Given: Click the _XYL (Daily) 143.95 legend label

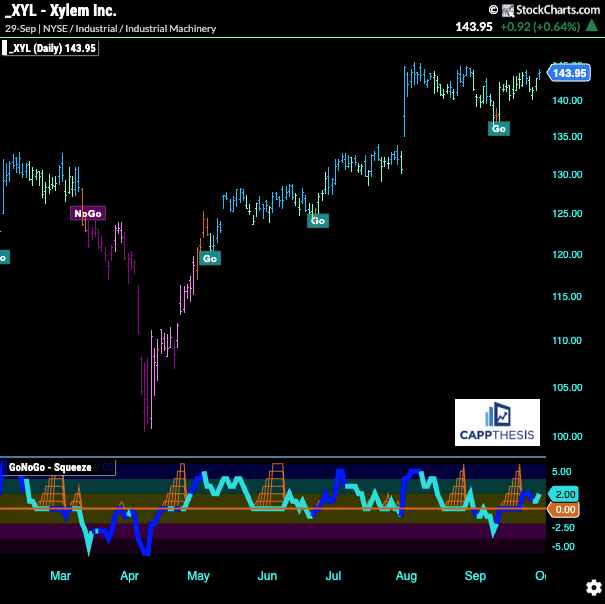Looking at the screenshot, I should (51, 48).
